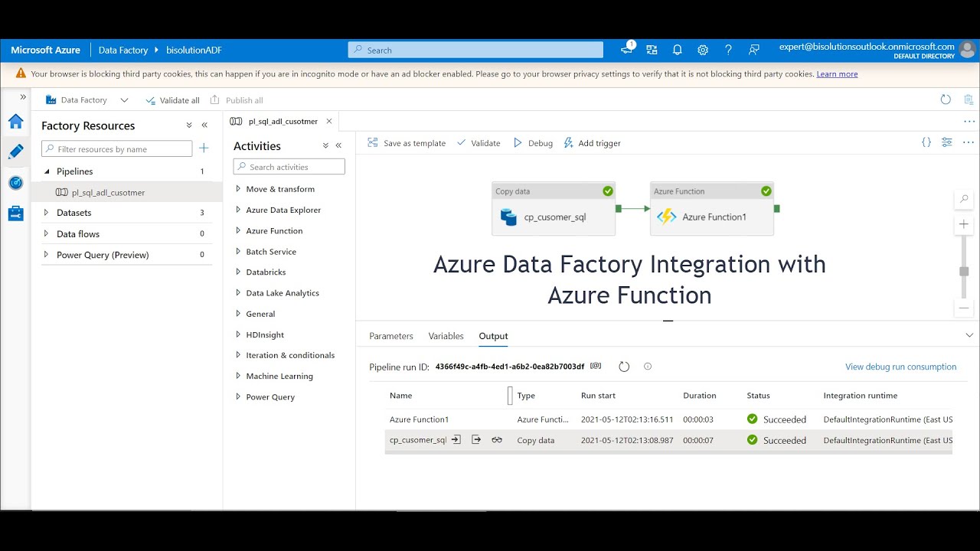Open pipeline properties sliders icon
The width and height of the screenshot is (980, 551).
click(x=947, y=142)
